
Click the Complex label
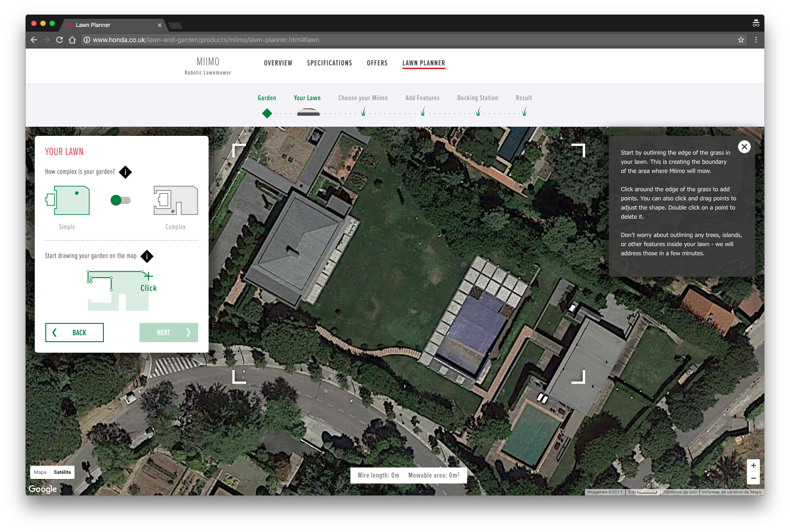click(x=176, y=227)
